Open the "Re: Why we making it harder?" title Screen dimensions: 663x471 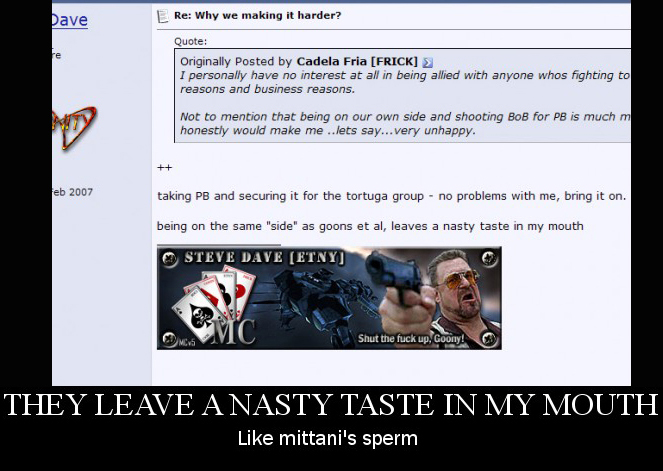(258, 16)
